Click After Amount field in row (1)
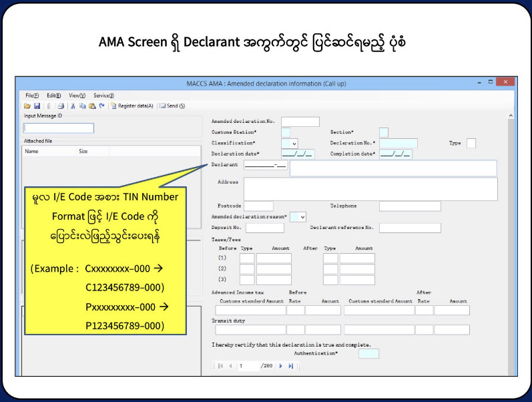Image resolution: width=532 pixels, height=402 pixels. (x=357, y=258)
